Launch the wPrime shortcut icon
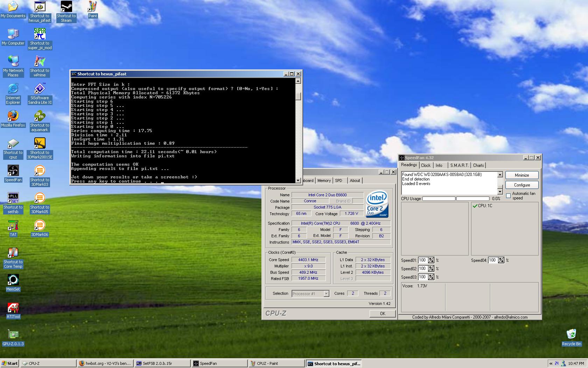 pos(40,66)
